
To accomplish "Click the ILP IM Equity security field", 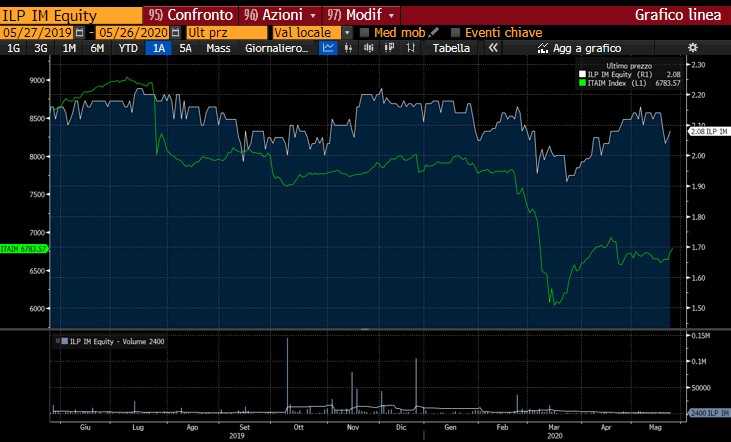I will tap(71, 16).
